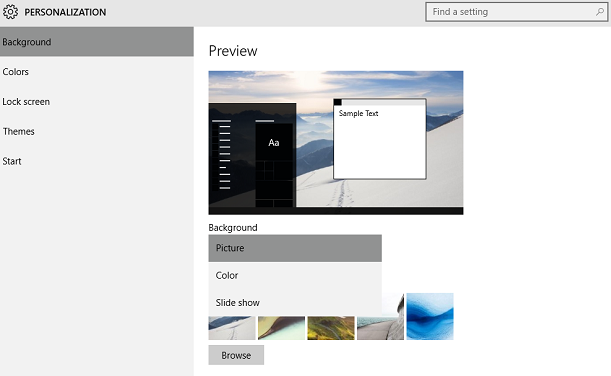Select the snowy mountain wallpaper thumbnail
This screenshot has height=376, width=611.
(232, 328)
